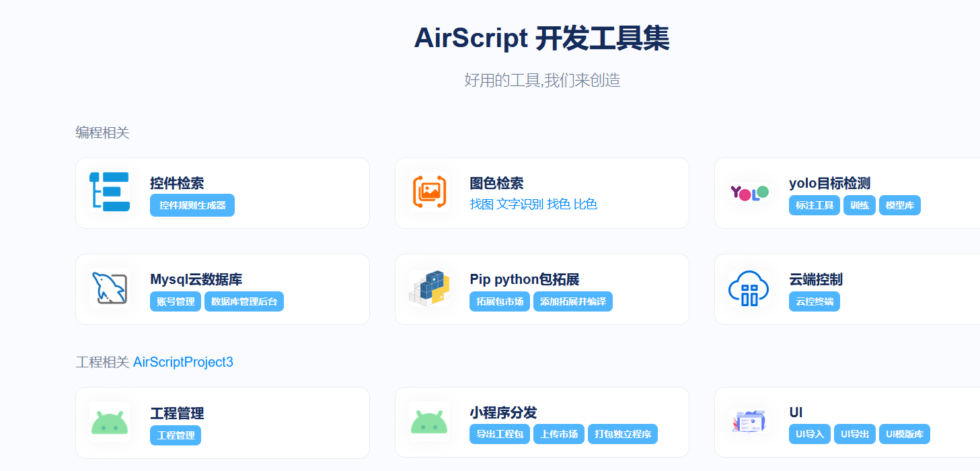Open the yolo 模型库 button
980x471 pixels.
pos(900,205)
